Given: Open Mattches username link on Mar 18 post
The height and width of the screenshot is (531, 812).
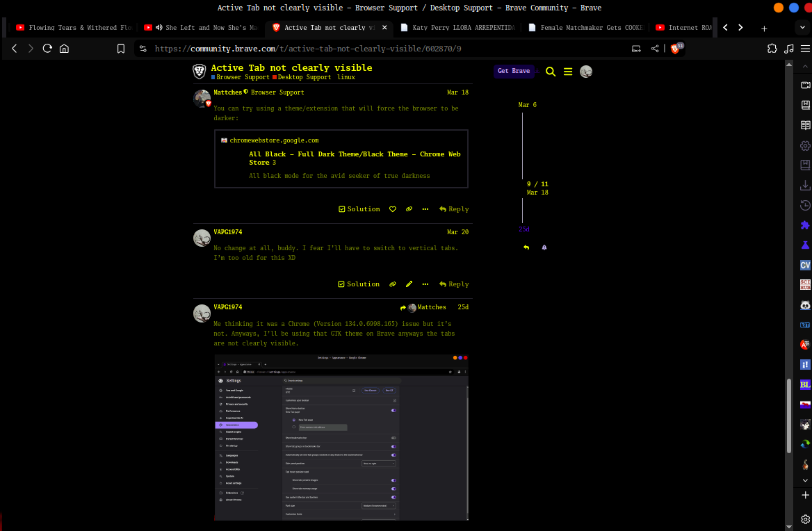Looking at the screenshot, I should 228,92.
